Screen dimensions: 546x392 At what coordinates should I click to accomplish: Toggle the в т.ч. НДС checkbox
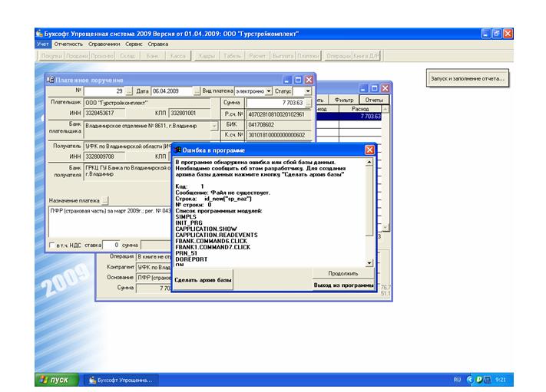coord(53,245)
